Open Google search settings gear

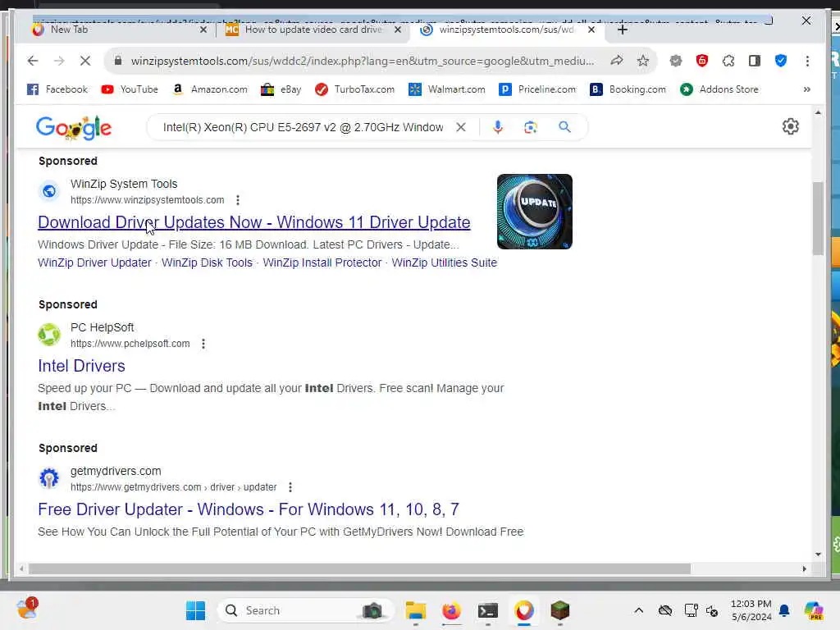[790, 127]
